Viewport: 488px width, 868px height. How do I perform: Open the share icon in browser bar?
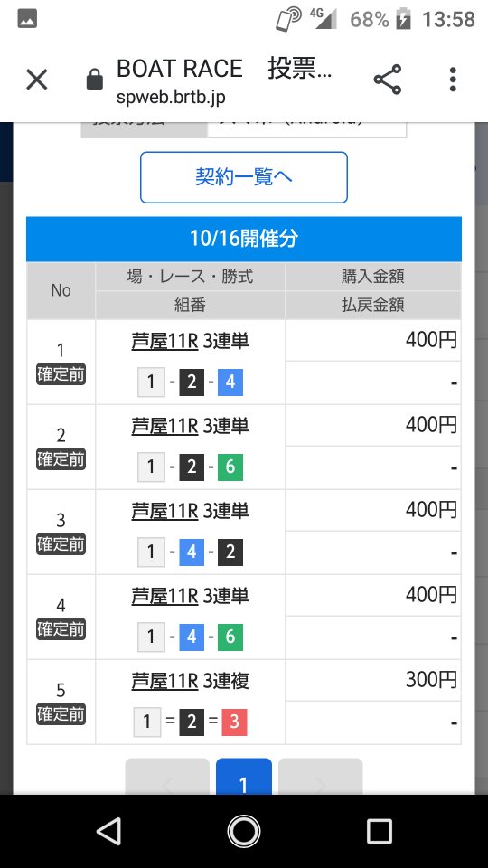pyautogui.click(x=388, y=80)
